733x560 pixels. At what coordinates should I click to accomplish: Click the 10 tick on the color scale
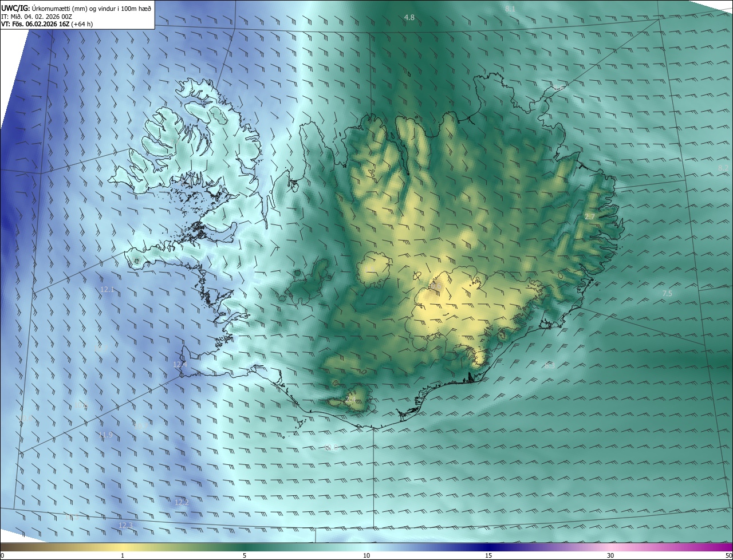pos(366,555)
